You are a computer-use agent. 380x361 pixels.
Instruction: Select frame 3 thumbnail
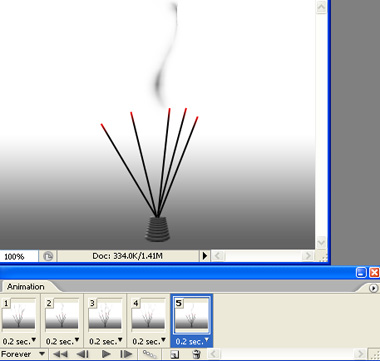(105, 315)
